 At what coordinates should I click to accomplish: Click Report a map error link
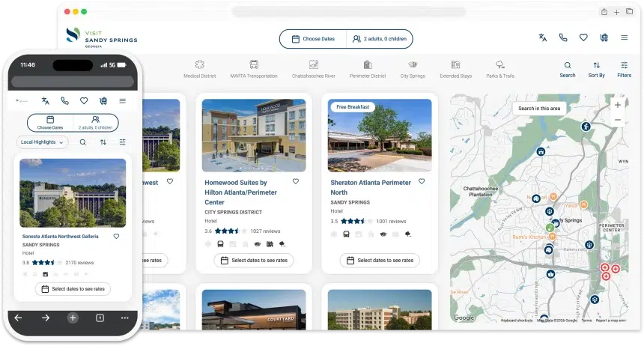611,321
